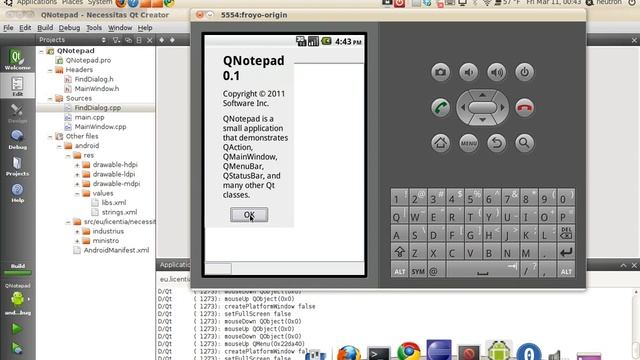The height and width of the screenshot is (360, 640).
Task: Open the File menu
Action: click(x=8, y=28)
